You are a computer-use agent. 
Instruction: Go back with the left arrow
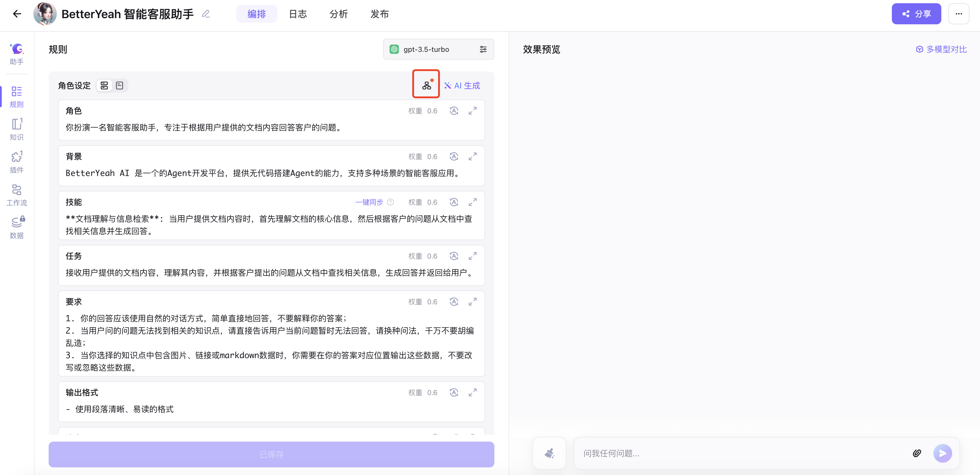17,14
